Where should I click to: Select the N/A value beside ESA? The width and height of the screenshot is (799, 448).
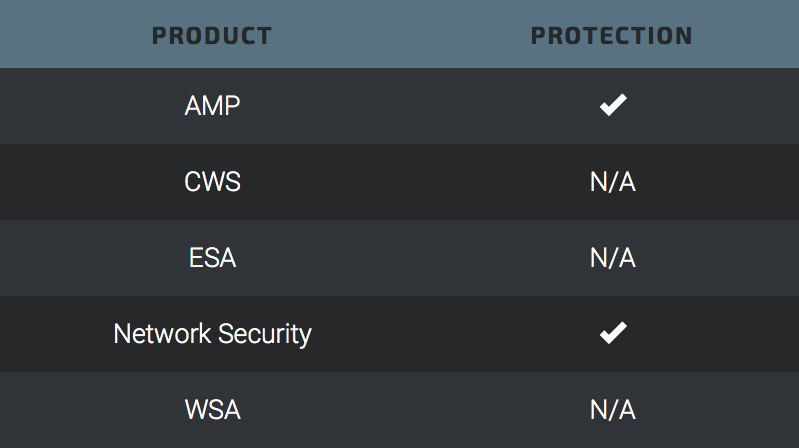[613, 258]
